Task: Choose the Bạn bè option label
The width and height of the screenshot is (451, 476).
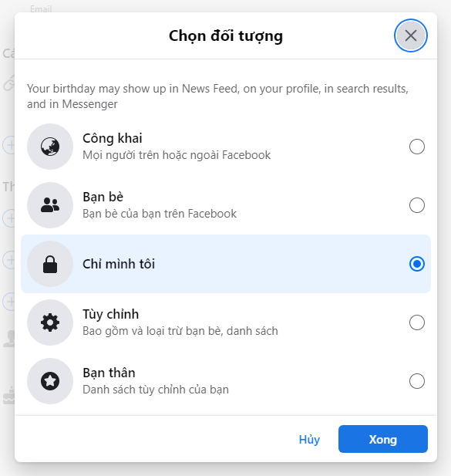Action: [x=103, y=197]
